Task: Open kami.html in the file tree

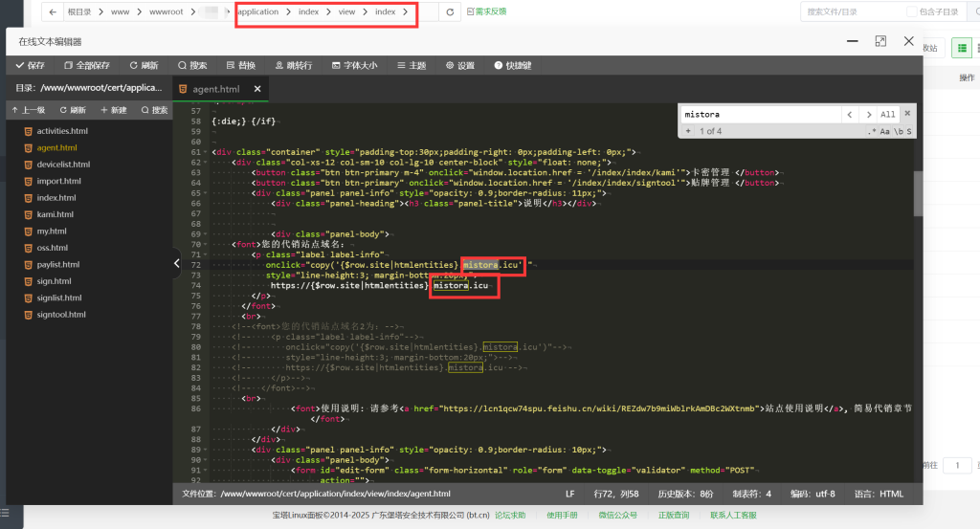Action: (55, 214)
